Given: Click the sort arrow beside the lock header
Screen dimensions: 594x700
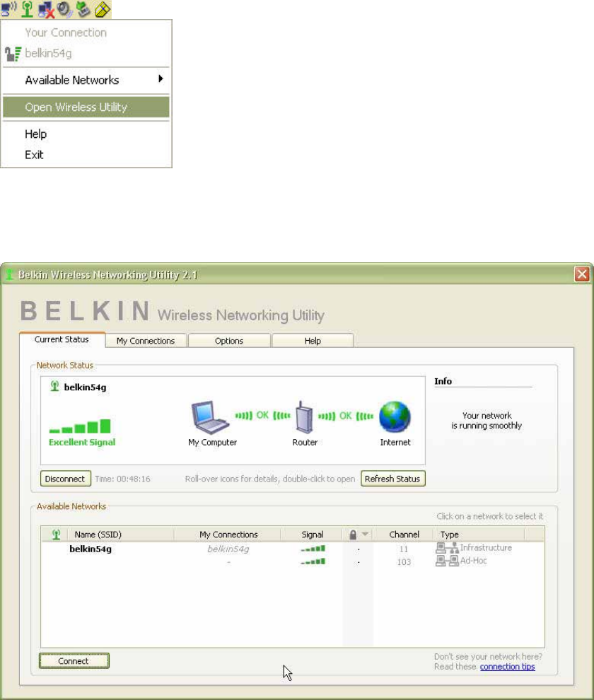Looking at the screenshot, I should click(x=365, y=534).
